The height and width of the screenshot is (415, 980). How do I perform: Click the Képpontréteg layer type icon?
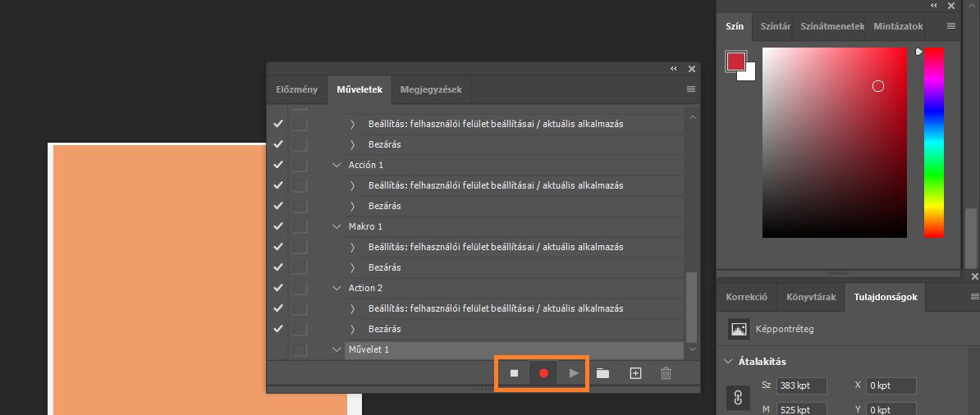pos(740,329)
